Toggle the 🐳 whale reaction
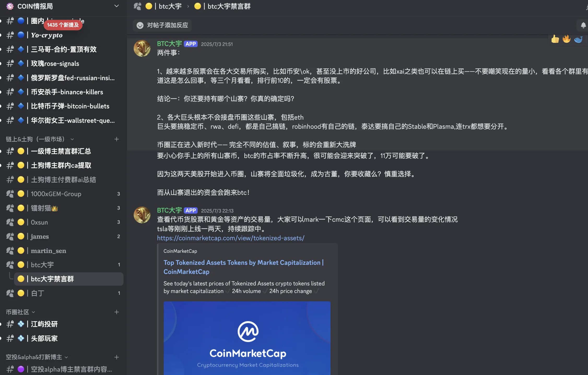This screenshot has width=588, height=375. tap(579, 39)
